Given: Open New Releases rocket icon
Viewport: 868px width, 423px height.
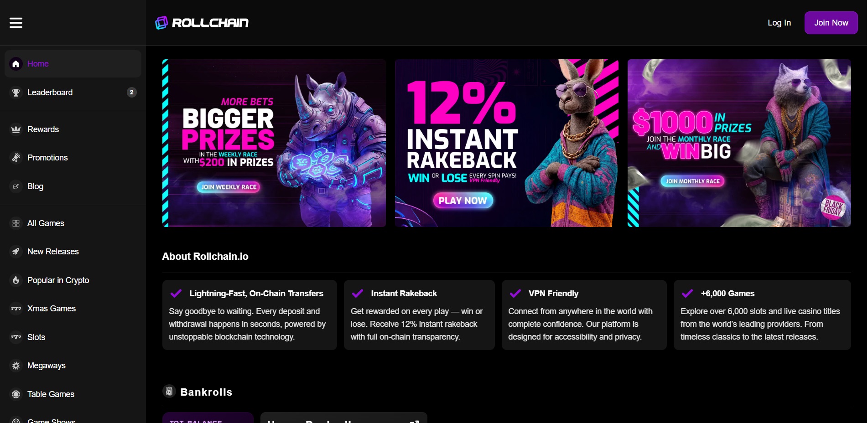Looking at the screenshot, I should pyautogui.click(x=16, y=252).
